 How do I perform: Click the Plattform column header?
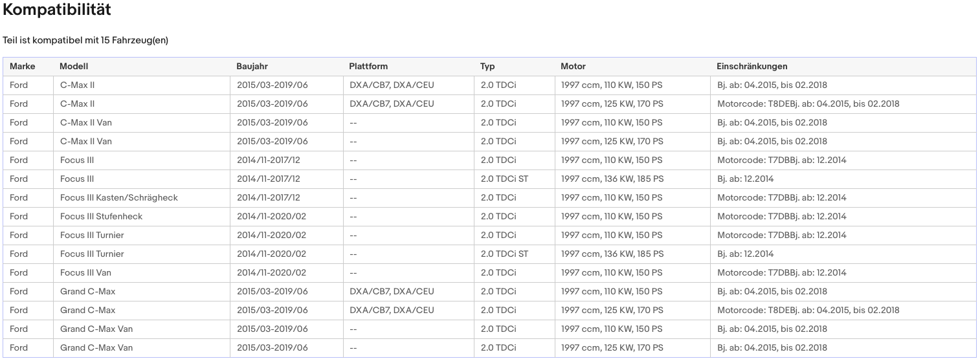pos(368,67)
